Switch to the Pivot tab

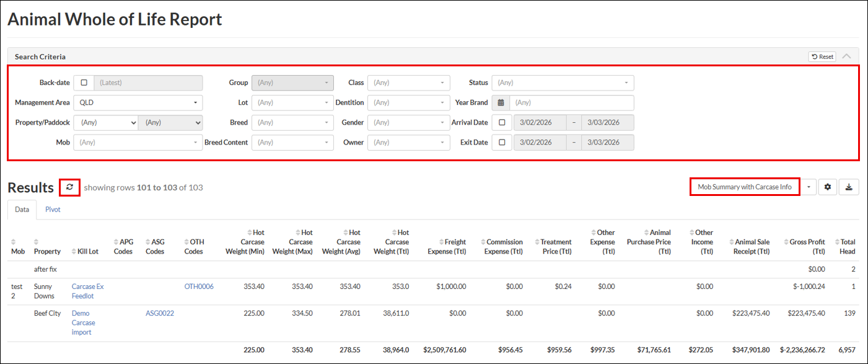point(53,210)
